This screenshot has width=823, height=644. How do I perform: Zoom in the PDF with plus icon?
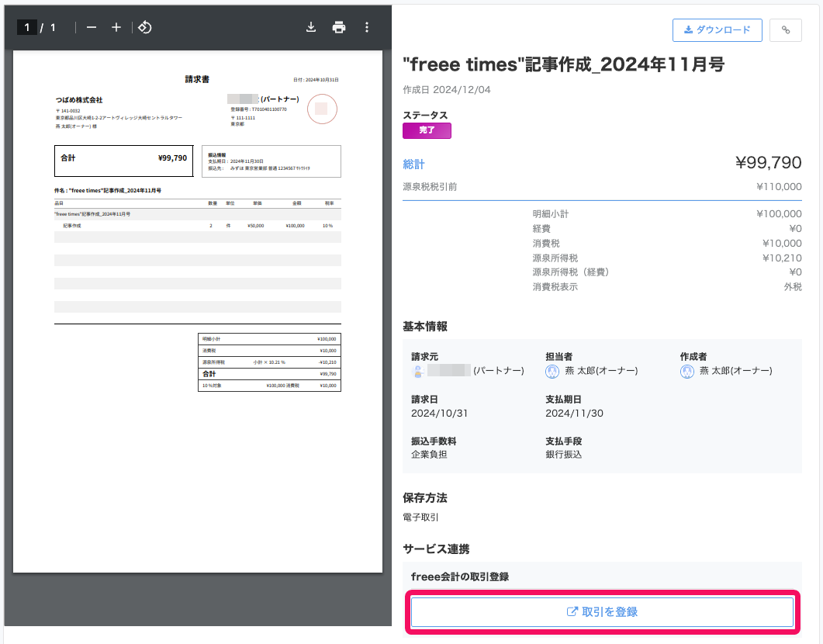click(x=116, y=27)
